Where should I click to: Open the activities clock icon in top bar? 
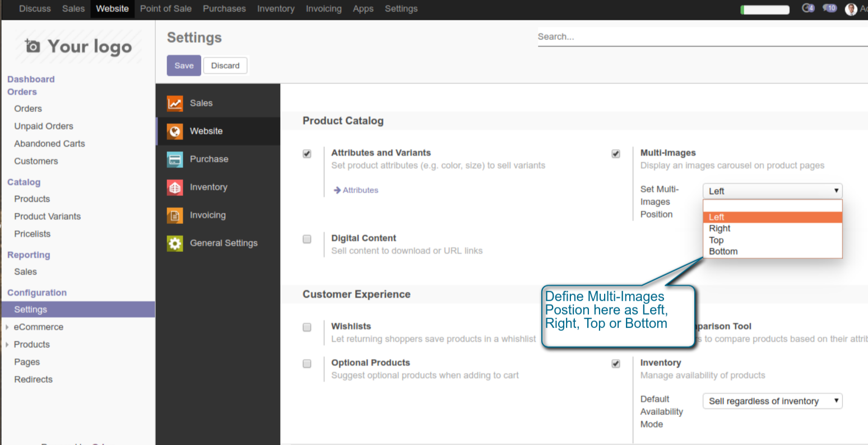point(807,8)
